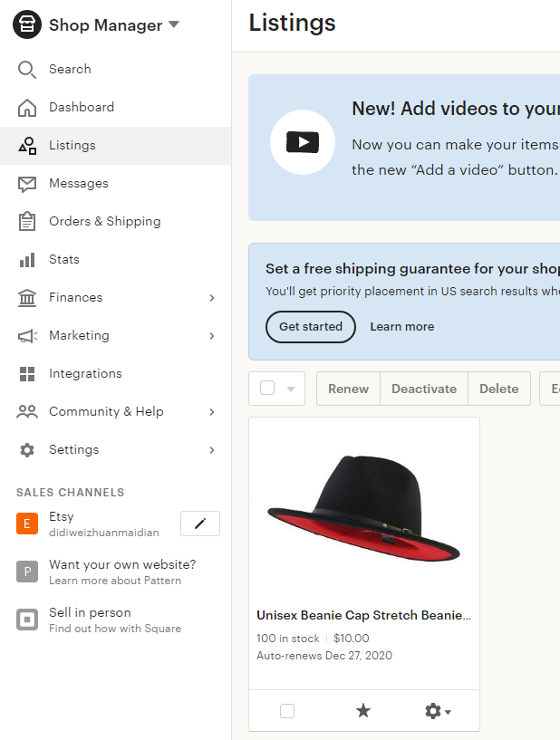Viewport: 560px width, 740px height.
Task: Click the Search magnifier icon in sidebar
Action: point(27,70)
